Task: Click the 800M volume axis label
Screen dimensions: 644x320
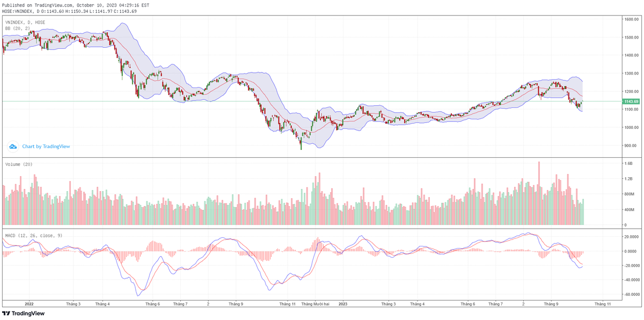Action: pos(629,194)
